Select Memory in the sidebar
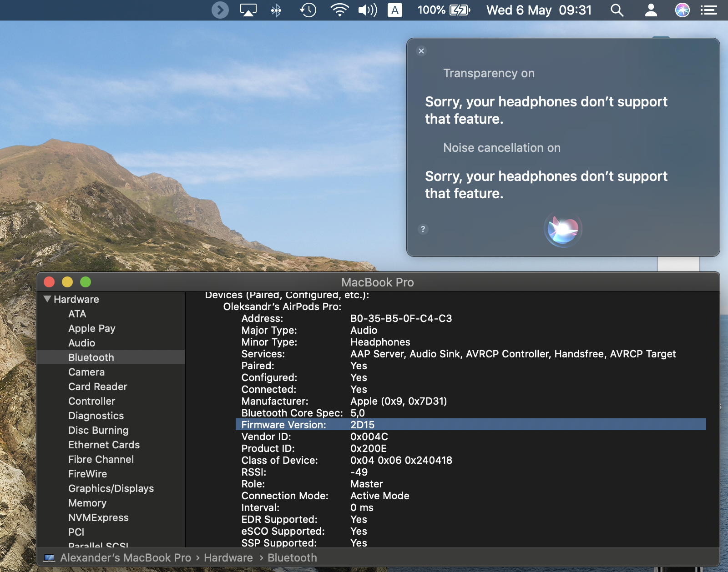 (x=87, y=503)
